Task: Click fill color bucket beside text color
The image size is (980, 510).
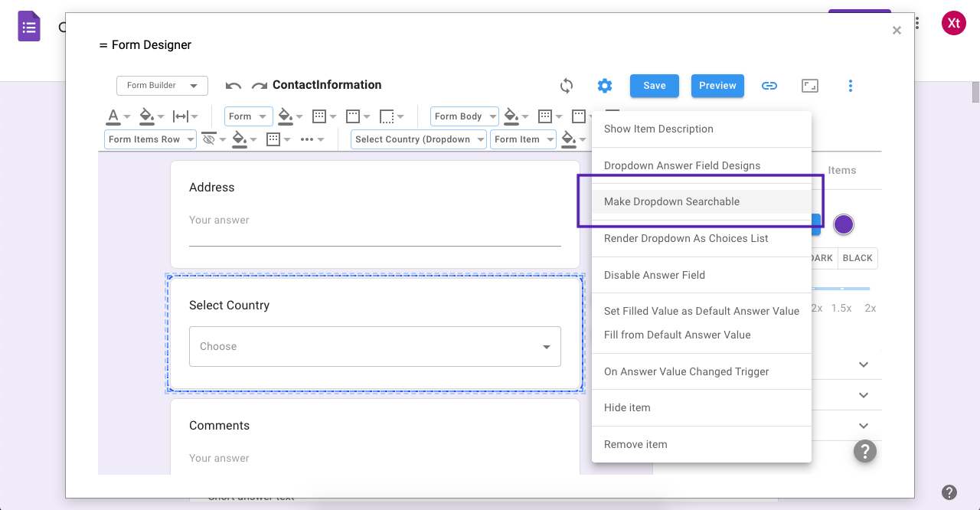Action: [147, 116]
